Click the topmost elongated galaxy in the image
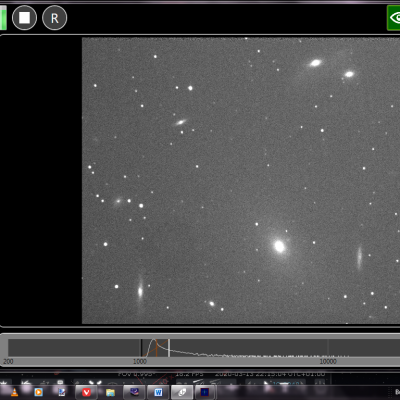The image size is (400, 400). [x=315, y=63]
